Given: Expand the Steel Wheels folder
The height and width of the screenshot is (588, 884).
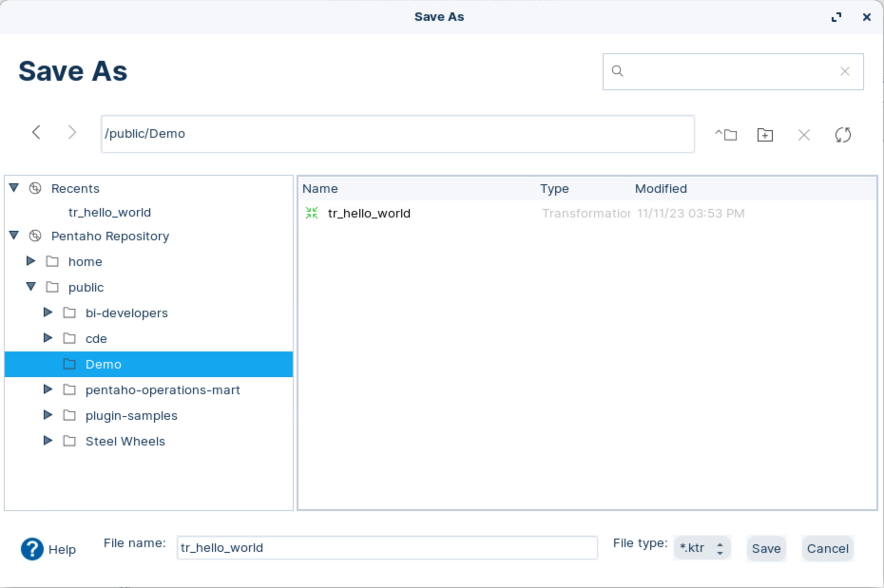Looking at the screenshot, I should 48,441.
